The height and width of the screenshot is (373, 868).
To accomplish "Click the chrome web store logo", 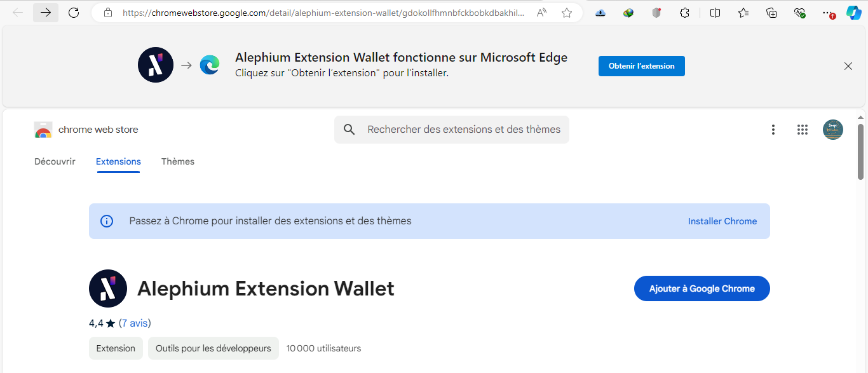I will pyautogui.click(x=43, y=130).
